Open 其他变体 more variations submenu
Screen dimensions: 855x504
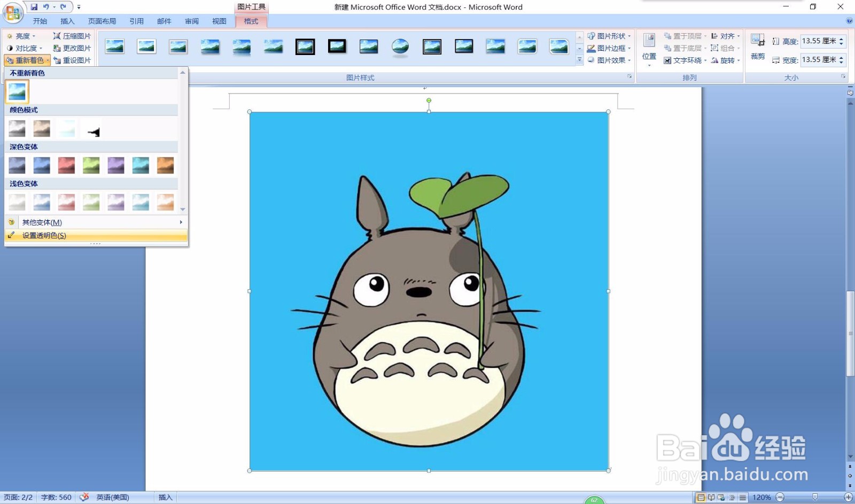(x=96, y=222)
